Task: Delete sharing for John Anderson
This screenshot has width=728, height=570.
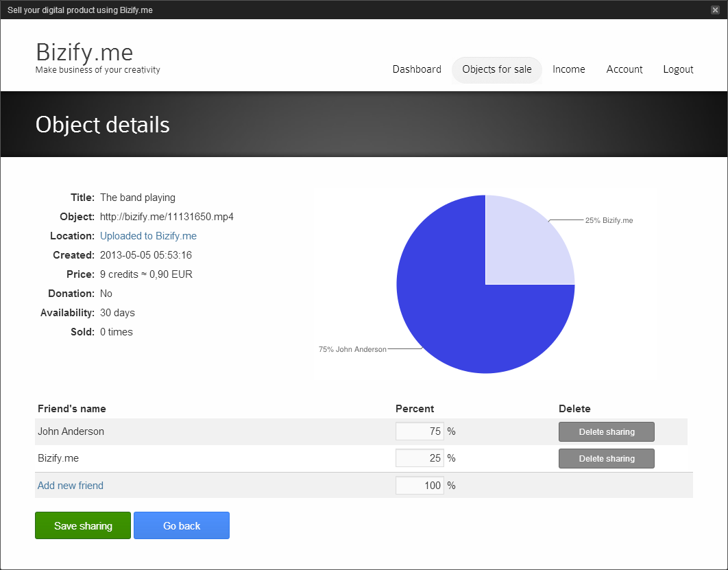Action: pyautogui.click(x=607, y=431)
